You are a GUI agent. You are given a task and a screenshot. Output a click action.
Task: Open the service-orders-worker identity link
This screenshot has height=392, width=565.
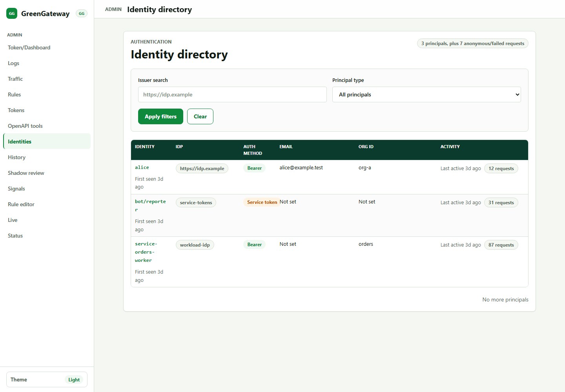pyautogui.click(x=146, y=252)
